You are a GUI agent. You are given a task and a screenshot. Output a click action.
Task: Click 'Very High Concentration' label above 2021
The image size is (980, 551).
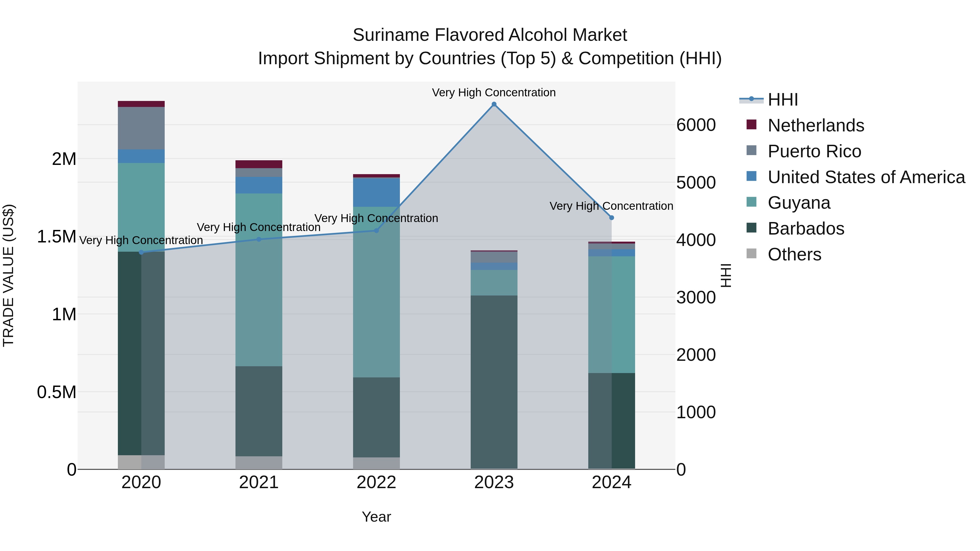(259, 227)
